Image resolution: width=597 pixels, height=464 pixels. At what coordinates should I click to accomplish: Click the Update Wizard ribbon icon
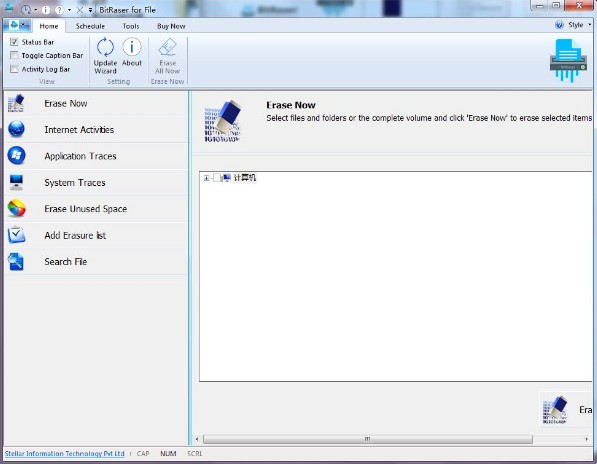[105, 47]
